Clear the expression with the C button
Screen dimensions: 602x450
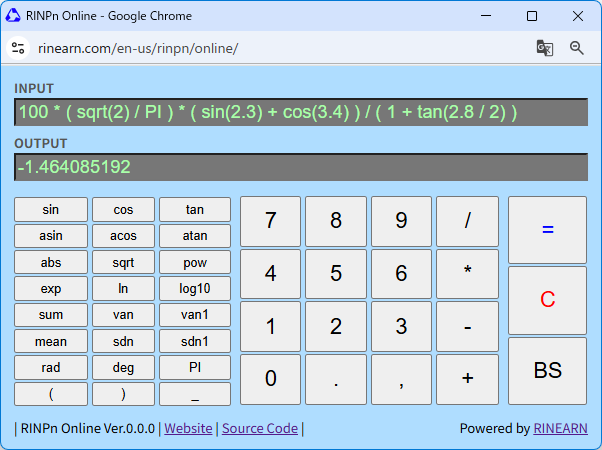click(x=547, y=299)
